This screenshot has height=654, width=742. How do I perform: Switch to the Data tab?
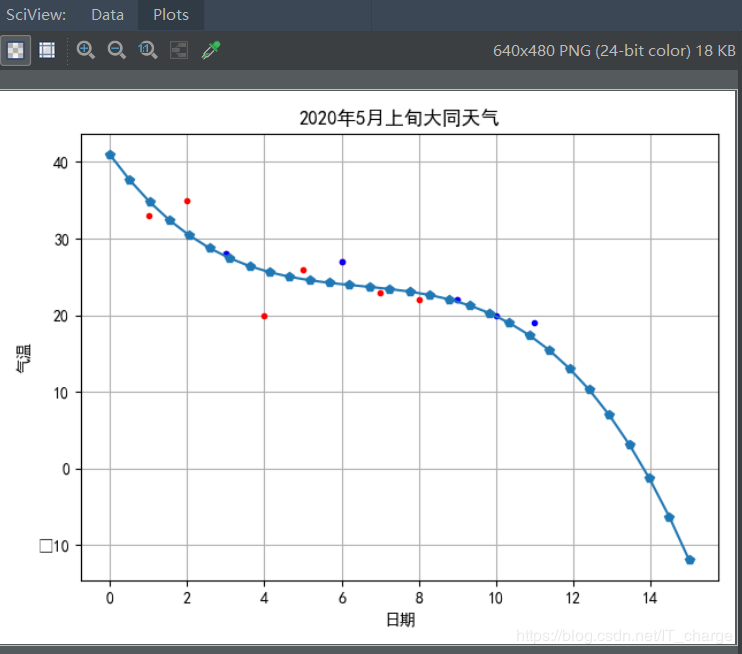[x=107, y=15]
